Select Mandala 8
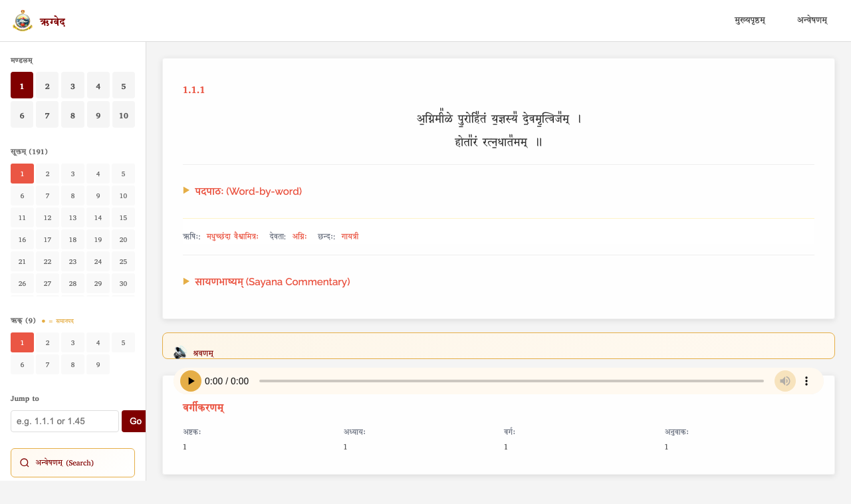851x504 pixels. point(72,114)
